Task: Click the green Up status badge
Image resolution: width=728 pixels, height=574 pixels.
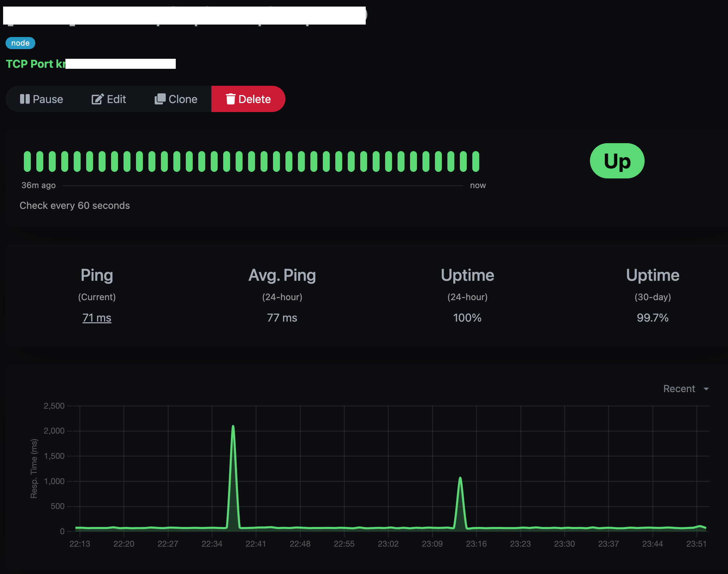Action: 617,161
